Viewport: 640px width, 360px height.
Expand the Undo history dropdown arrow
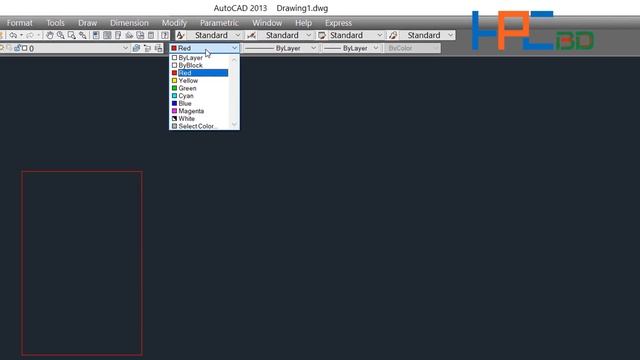pyautogui.click(x=22, y=36)
